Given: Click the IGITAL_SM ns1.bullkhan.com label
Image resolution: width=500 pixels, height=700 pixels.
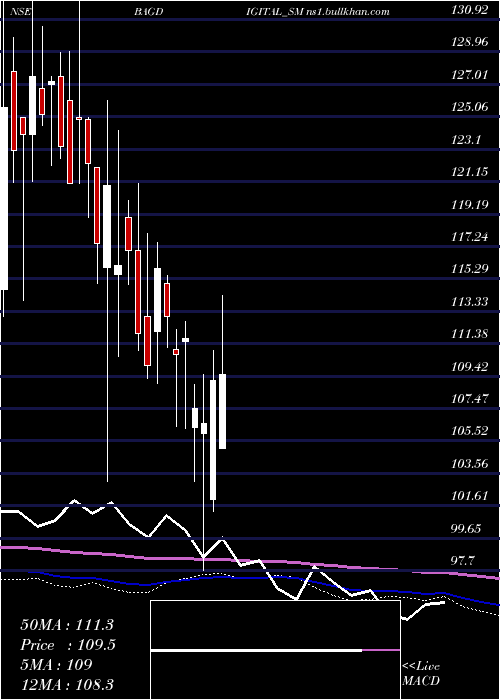Looking at the screenshot, I should (318, 12).
